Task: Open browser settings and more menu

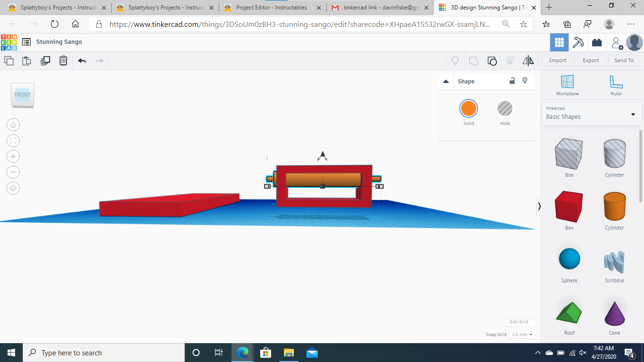Action: 631,24
